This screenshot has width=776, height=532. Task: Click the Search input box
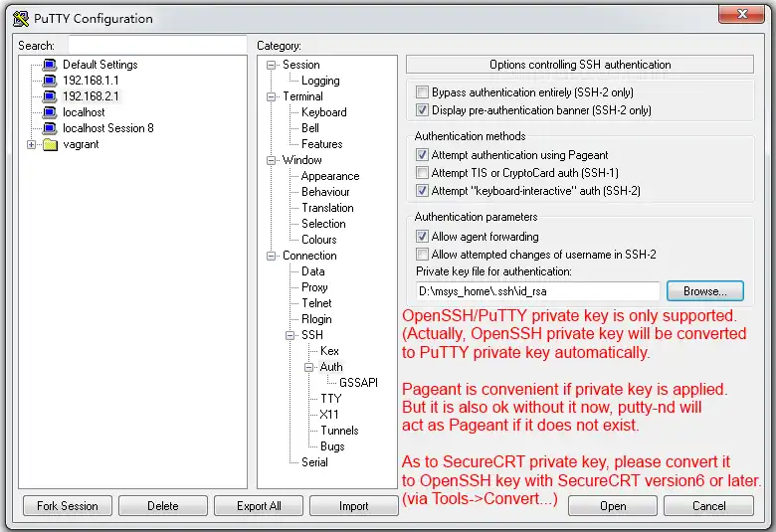click(157, 45)
